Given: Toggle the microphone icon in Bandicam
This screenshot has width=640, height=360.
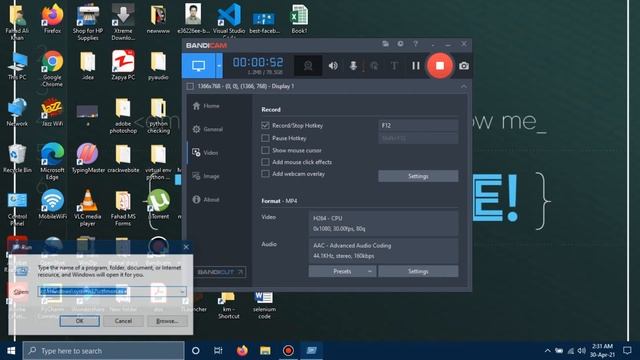Looking at the screenshot, I should click(x=353, y=66).
